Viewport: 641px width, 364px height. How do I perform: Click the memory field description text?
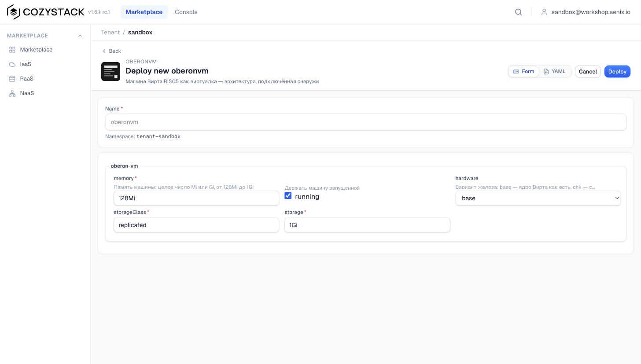(x=184, y=187)
